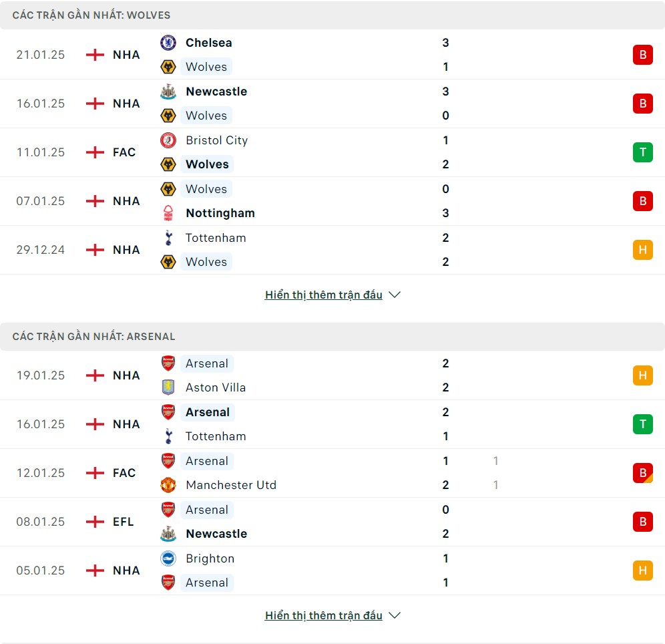
Task: Click the Bristol City club crest
Action: click(x=168, y=140)
